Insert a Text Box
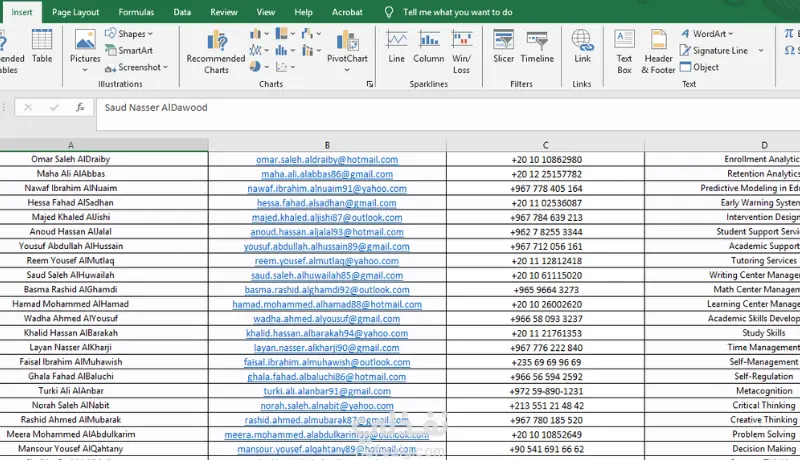800x460 pixels. coord(624,51)
